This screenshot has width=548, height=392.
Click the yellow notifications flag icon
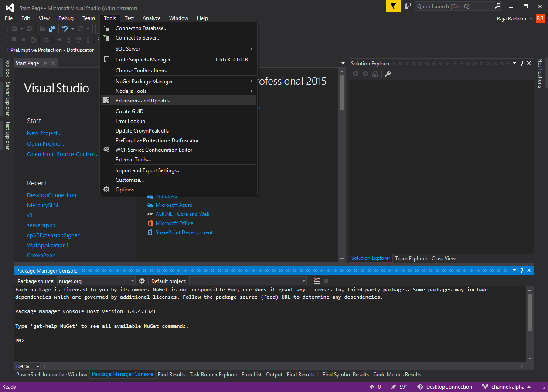pyautogui.click(x=394, y=6)
